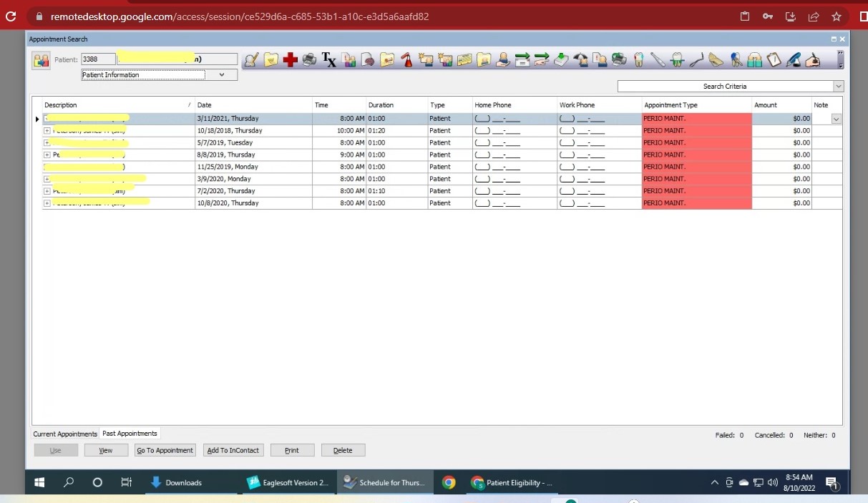This screenshot has height=503, width=868.
Task: Open the toolbar overflow options handle
Action: [840, 59]
